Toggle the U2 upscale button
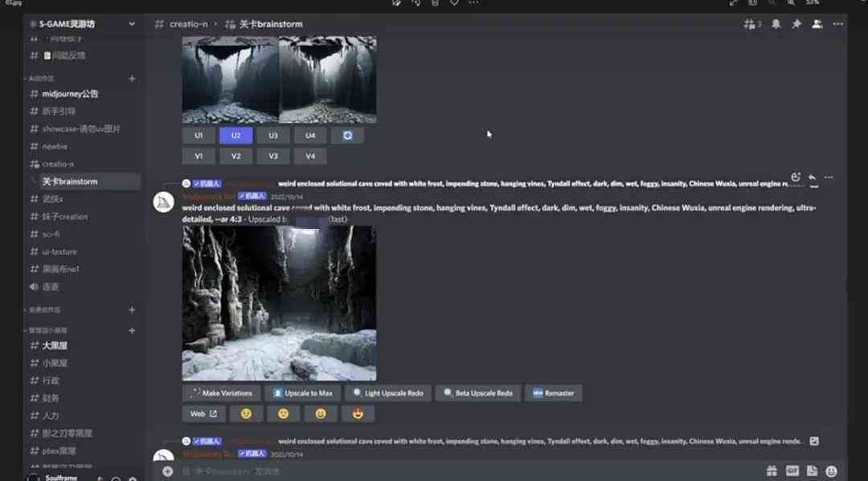Screen dimensions: 868x481 point(235,136)
